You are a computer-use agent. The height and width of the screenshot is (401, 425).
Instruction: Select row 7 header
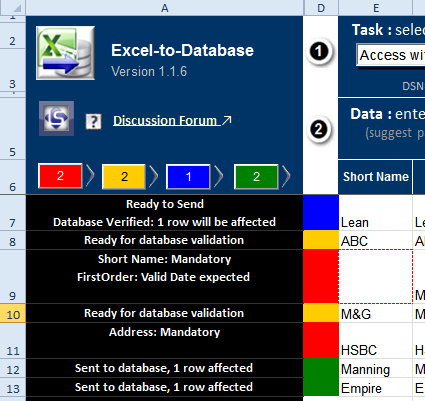pos(13,213)
